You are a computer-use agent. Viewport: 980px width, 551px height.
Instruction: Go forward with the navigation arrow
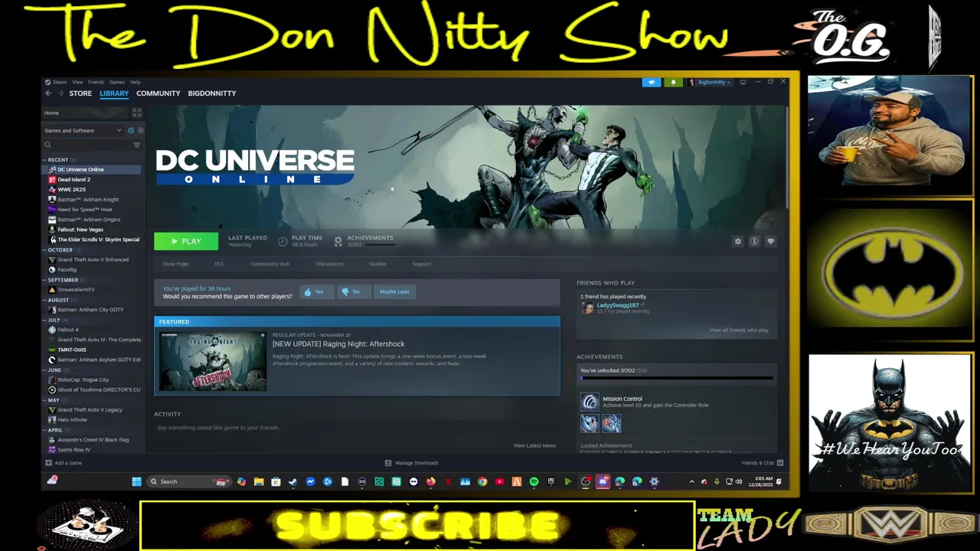(60, 93)
